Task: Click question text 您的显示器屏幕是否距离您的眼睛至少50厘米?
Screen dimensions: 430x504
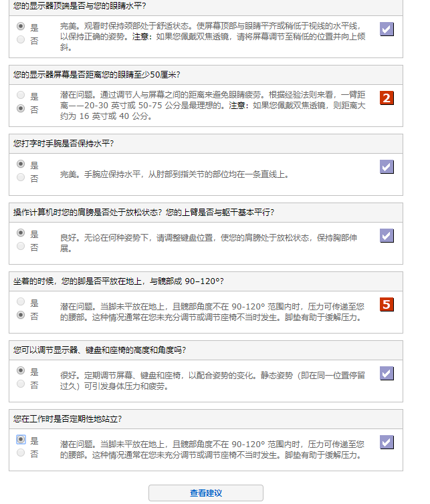Action: 96,75
